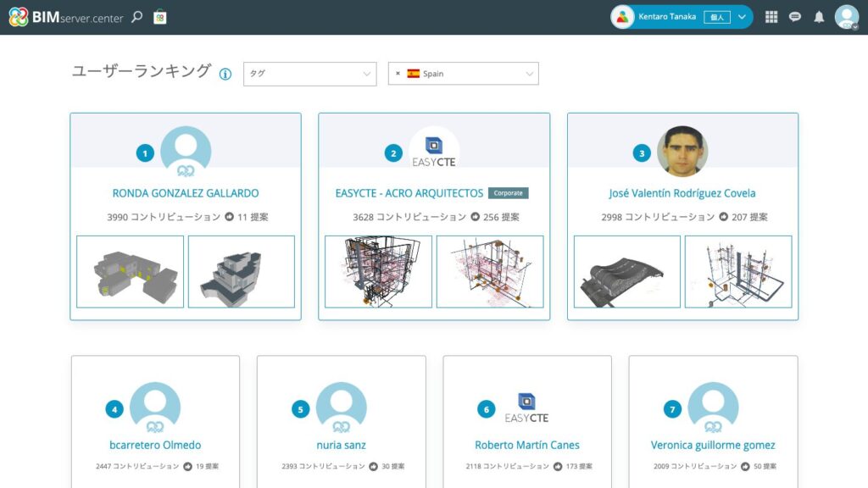Open EASYCTE - ACRO ARQUITECTOS profile

(409, 193)
